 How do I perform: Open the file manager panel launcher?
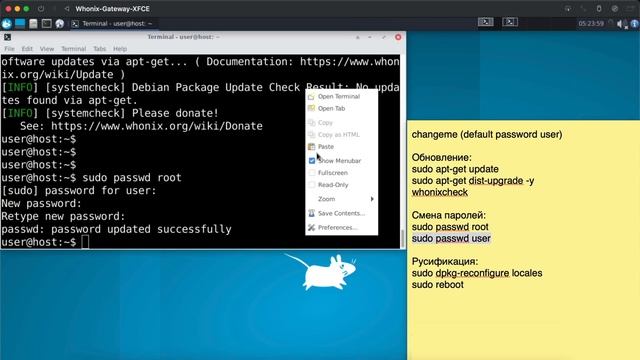coord(33,24)
